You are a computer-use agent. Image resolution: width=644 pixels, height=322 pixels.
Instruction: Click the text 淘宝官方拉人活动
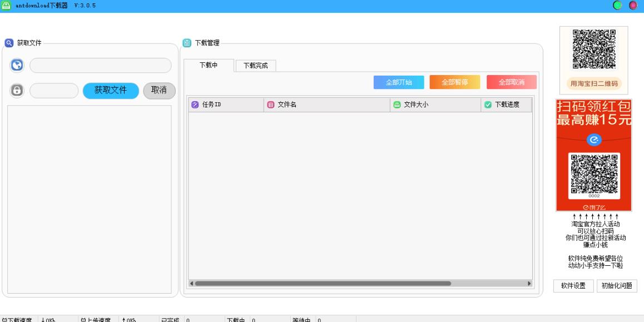[596, 224]
